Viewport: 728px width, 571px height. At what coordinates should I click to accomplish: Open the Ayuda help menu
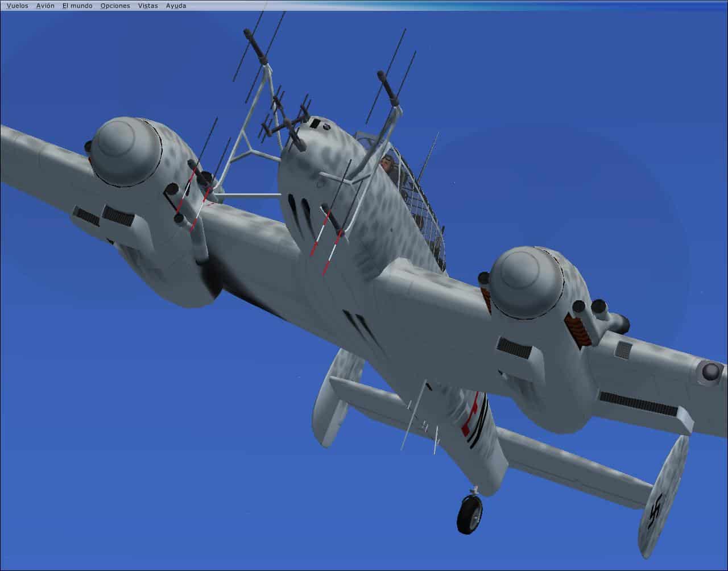[x=176, y=6]
